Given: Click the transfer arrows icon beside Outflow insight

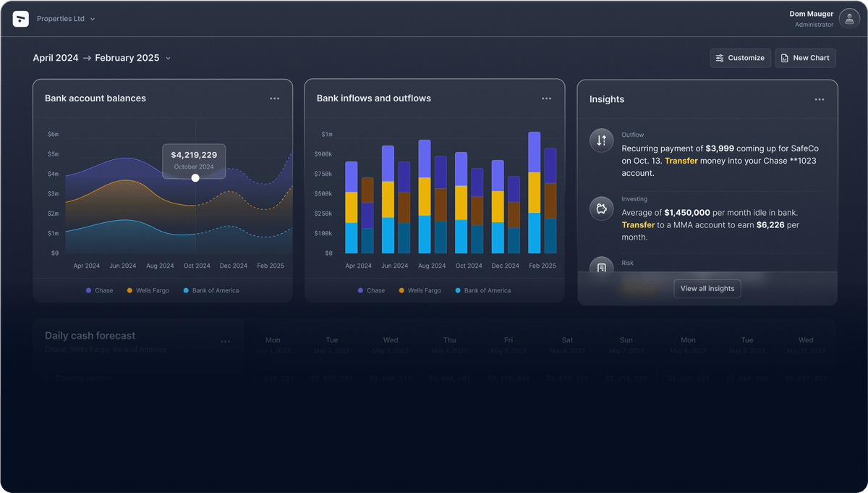Looking at the screenshot, I should click(601, 140).
